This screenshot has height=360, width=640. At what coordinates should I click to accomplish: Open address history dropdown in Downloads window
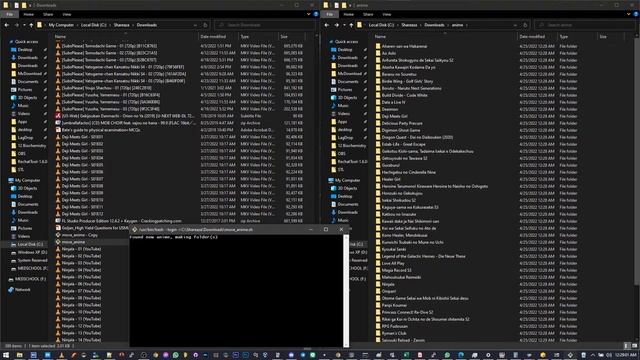click(195, 25)
